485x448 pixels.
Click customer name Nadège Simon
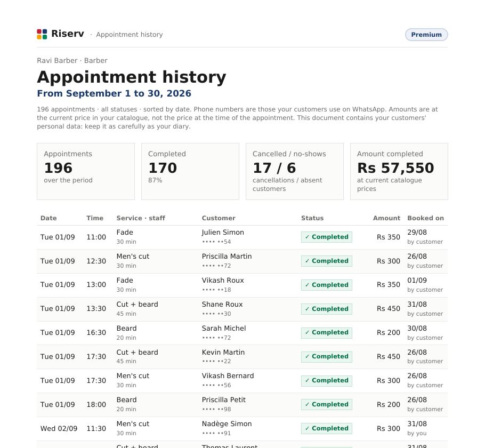click(x=227, y=424)
